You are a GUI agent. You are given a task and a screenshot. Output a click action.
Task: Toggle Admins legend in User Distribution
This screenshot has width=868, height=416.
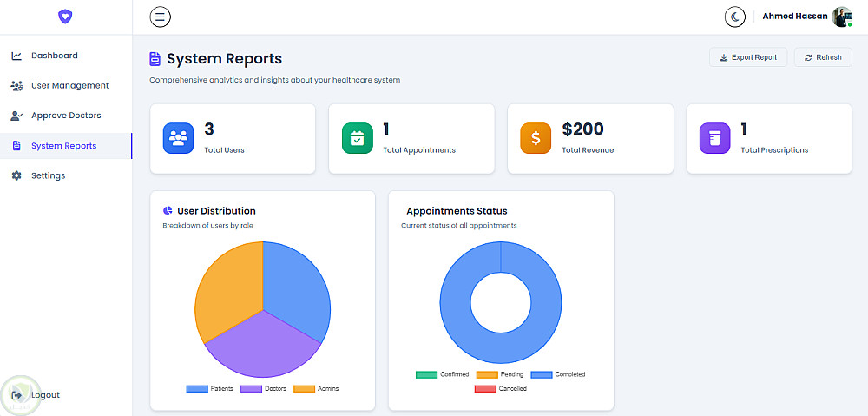(316, 389)
